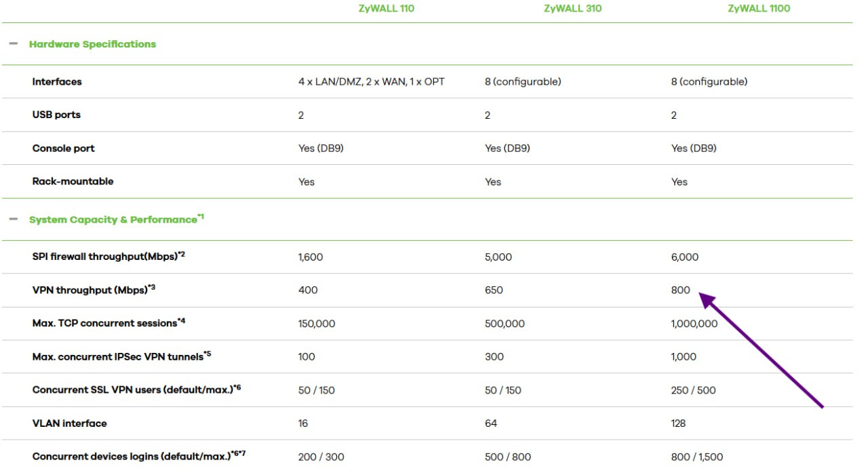Collapse the System Capacity & Performance section
The image size is (868, 473).
[x=14, y=220]
